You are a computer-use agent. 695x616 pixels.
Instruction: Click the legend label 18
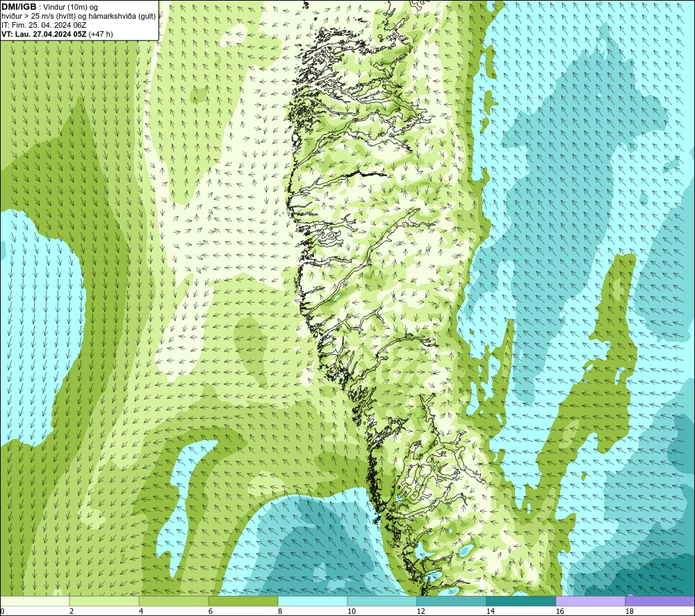pos(629,612)
